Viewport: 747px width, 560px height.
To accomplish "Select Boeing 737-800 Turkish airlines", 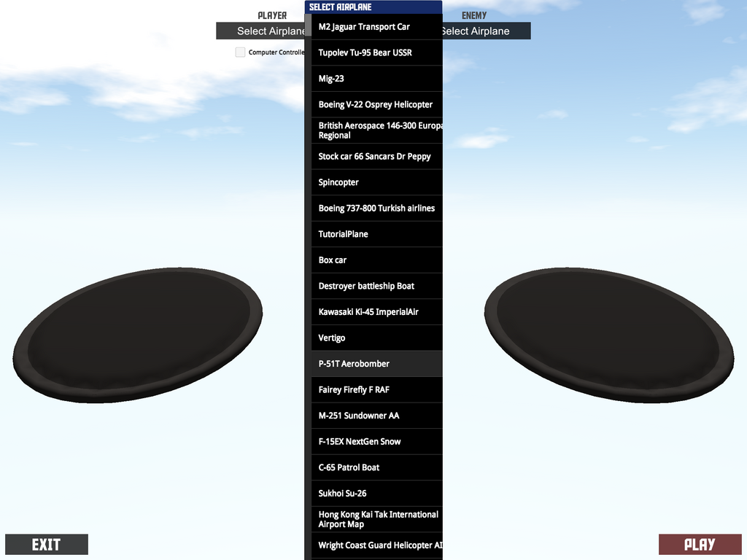I will (377, 208).
